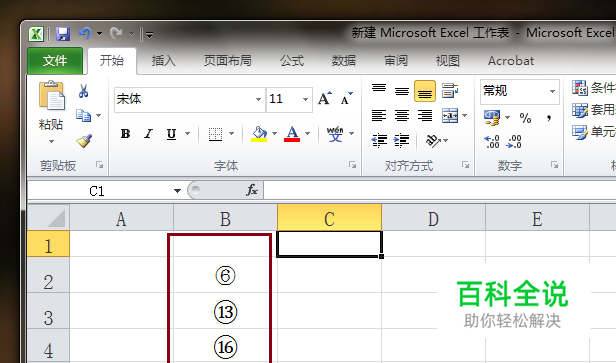The width and height of the screenshot is (616, 363).
Task: Click the C1 name box field
Action: point(97,191)
